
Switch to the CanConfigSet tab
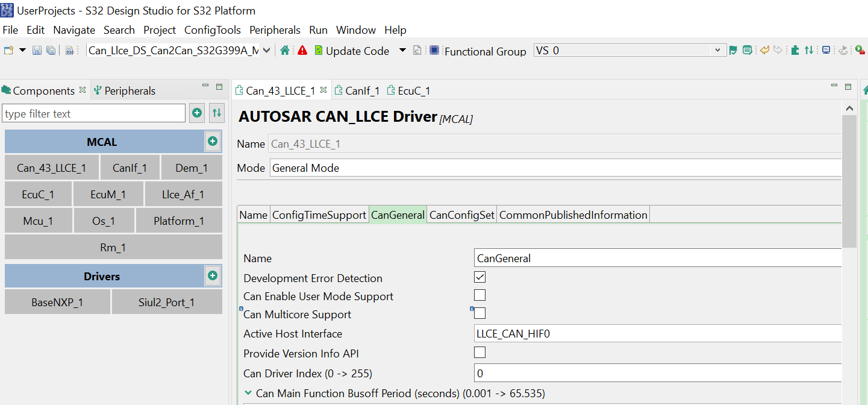[x=461, y=214]
